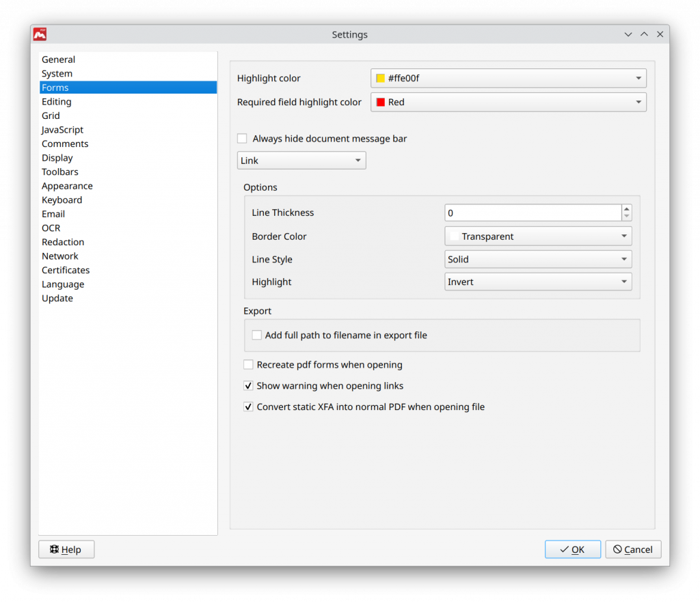Open the Border Color dropdown showing Transparent

tap(537, 236)
